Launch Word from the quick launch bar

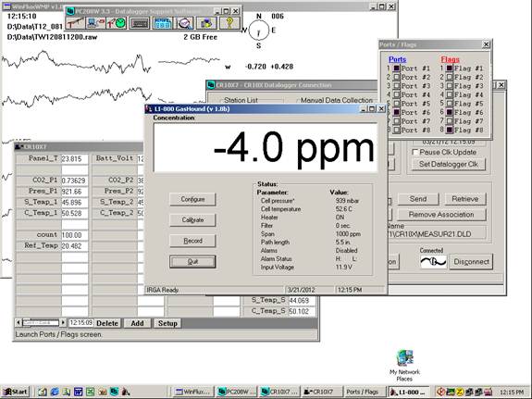coord(78,392)
